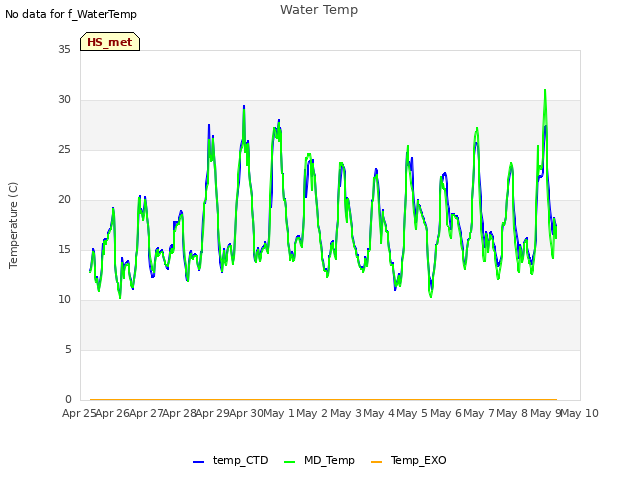Click the tallest MD_Temp peak near May 9
This screenshot has width=640, height=480.
click(545, 91)
